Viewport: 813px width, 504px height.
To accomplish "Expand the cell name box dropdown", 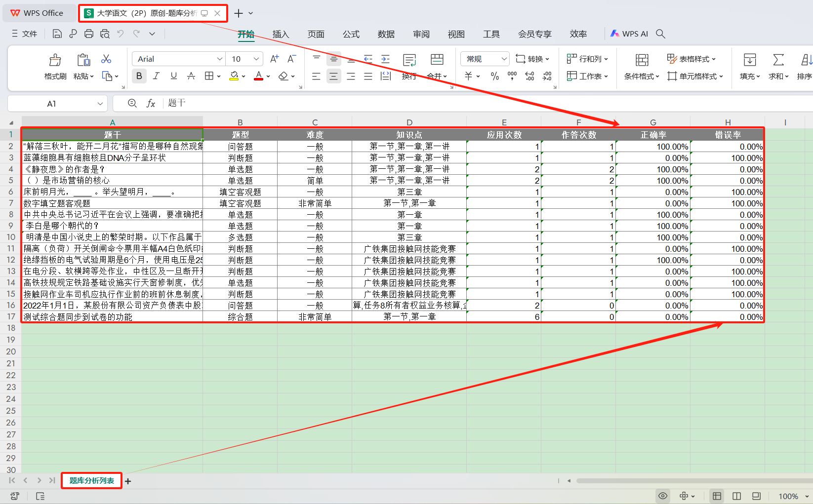I will click(x=100, y=104).
